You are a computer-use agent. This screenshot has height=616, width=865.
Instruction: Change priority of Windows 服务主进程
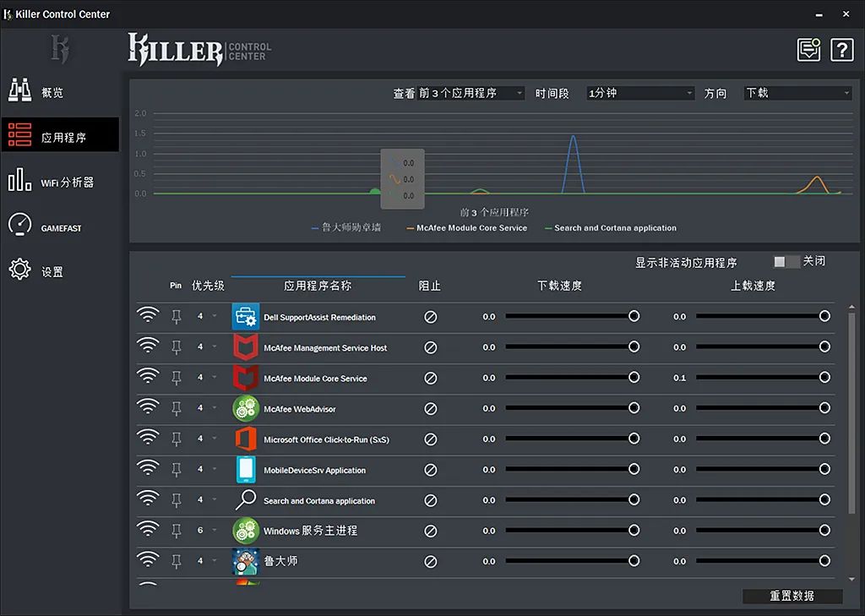(x=207, y=531)
